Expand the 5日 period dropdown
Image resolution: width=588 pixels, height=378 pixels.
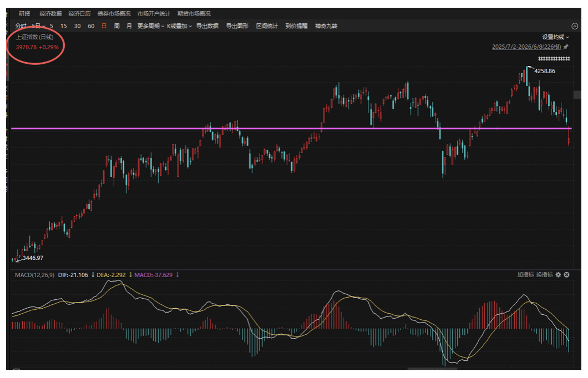[38, 26]
